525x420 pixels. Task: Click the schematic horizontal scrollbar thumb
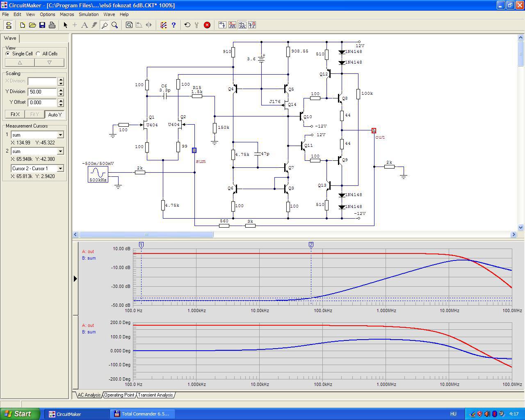point(146,235)
